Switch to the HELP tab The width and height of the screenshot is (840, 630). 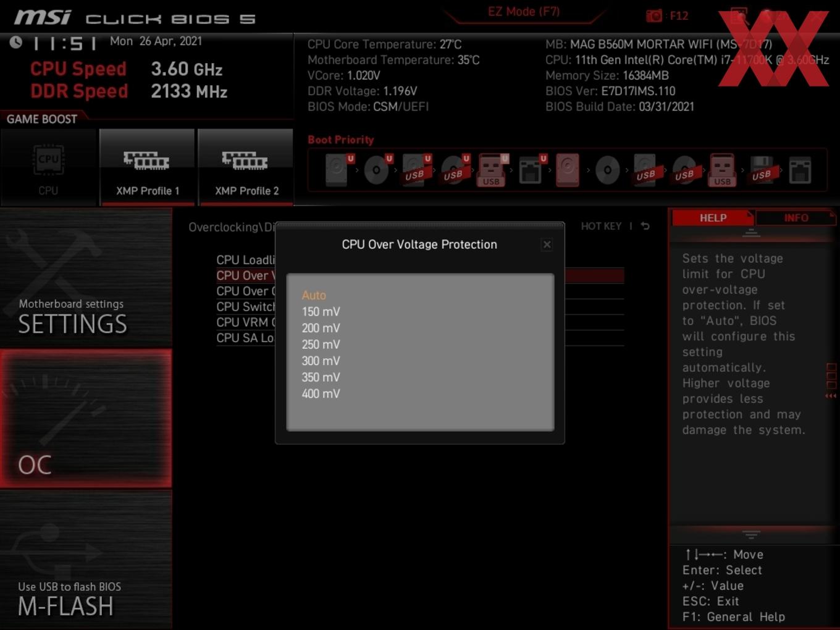tap(713, 218)
